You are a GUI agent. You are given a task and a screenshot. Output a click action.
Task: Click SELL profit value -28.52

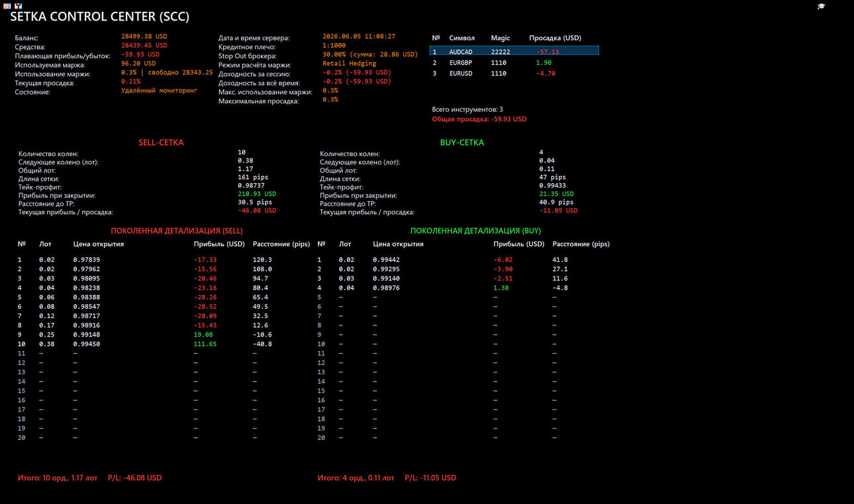click(x=205, y=306)
